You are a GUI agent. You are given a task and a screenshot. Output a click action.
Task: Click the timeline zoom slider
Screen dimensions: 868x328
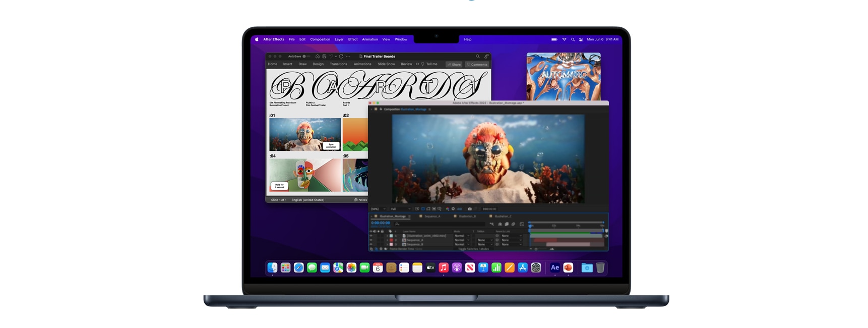point(542,249)
